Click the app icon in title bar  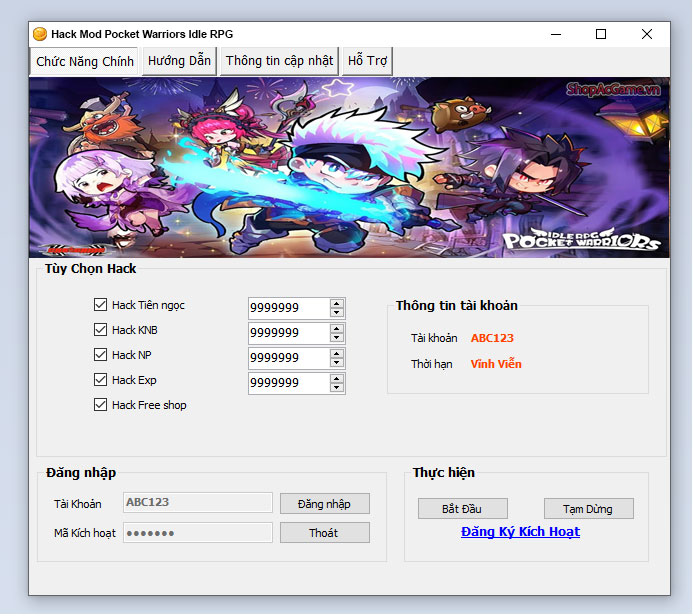click(41, 34)
